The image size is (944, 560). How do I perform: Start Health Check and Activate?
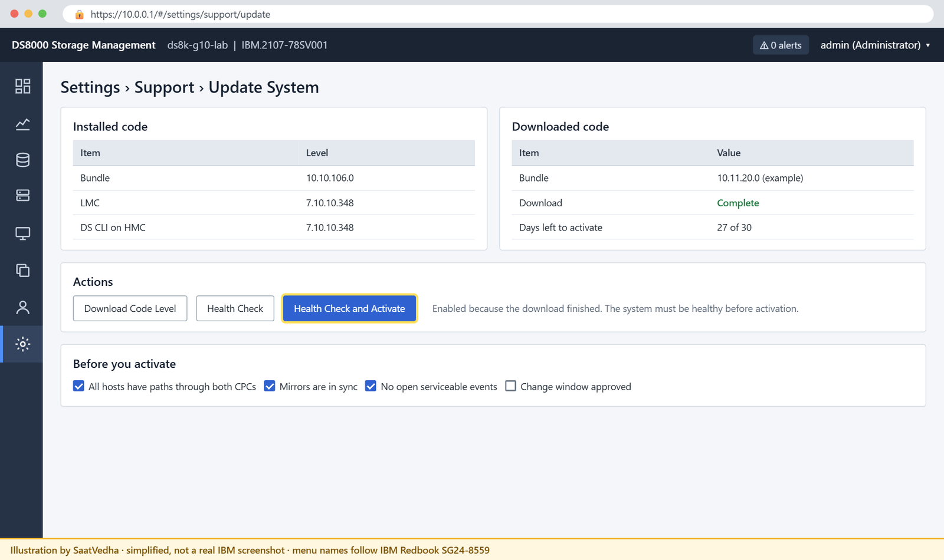(349, 308)
